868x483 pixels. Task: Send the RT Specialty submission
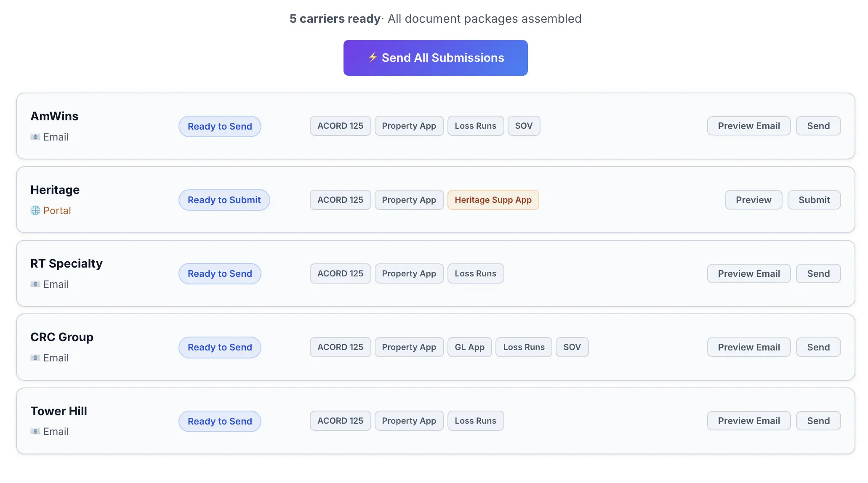[x=818, y=273]
